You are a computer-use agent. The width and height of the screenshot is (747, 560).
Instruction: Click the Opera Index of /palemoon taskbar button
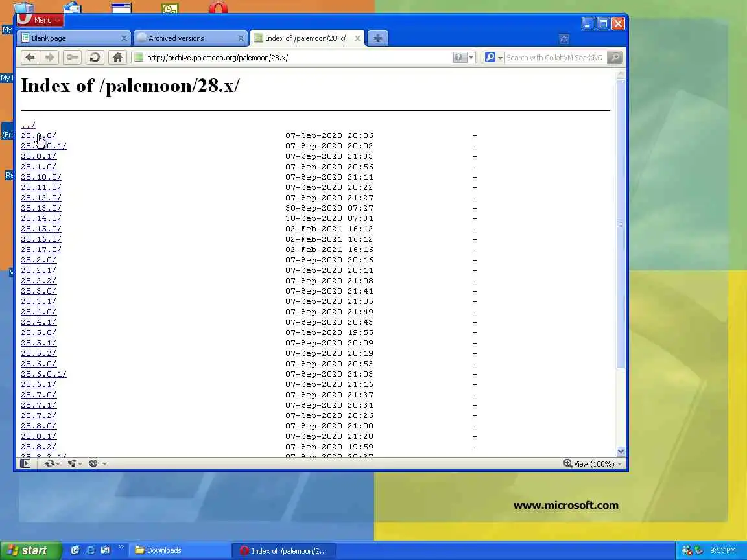(x=285, y=551)
